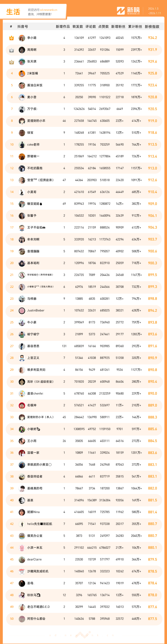Click 名模坤's red avatar

click(22, 405)
